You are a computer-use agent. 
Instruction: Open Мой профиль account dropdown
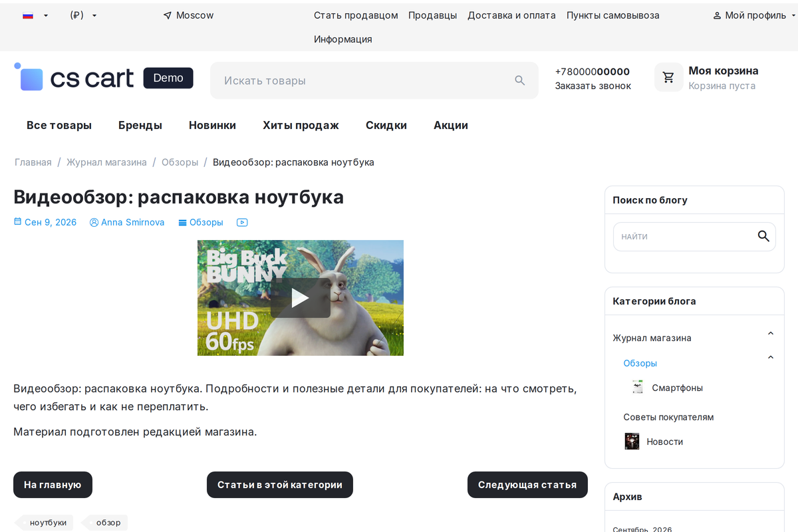click(754, 15)
